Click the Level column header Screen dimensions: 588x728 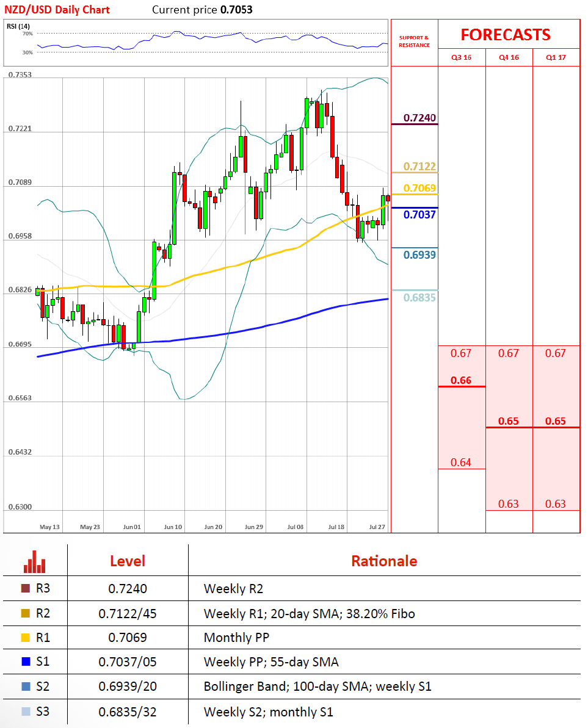[x=128, y=561]
